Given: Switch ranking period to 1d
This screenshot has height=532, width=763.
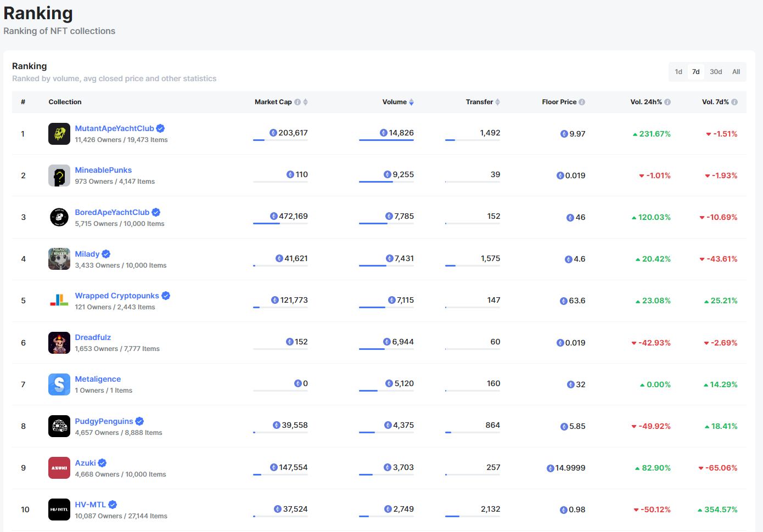Looking at the screenshot, I should (678, 72).
